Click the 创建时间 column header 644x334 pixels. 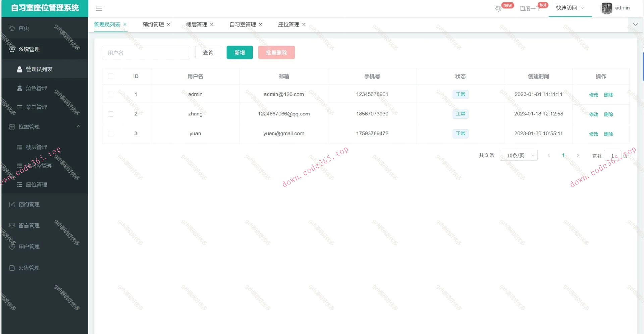(x=539, y=76)
